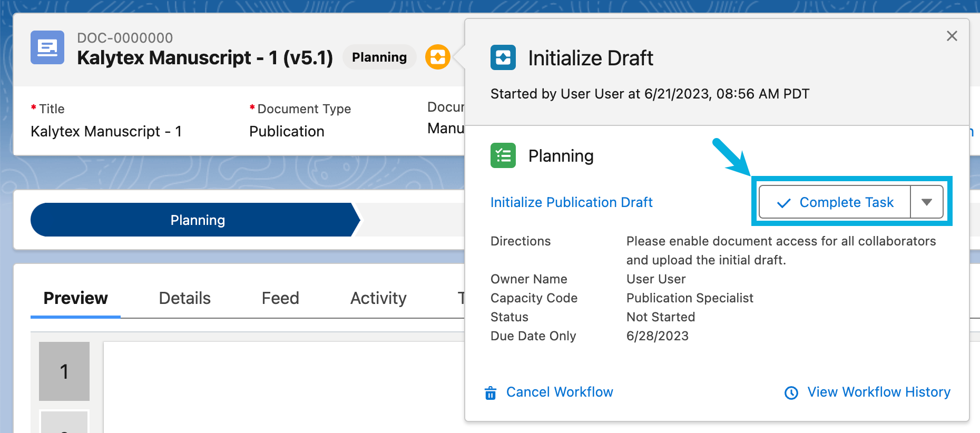
Task: Close the Initialize Draft popup
Action: tap(952, 36)
